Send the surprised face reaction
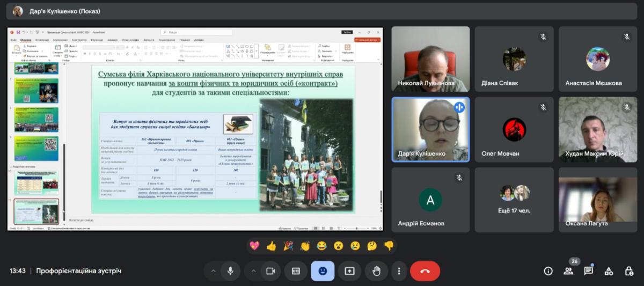This screenshot has width=644, height=286. point(338,246)
